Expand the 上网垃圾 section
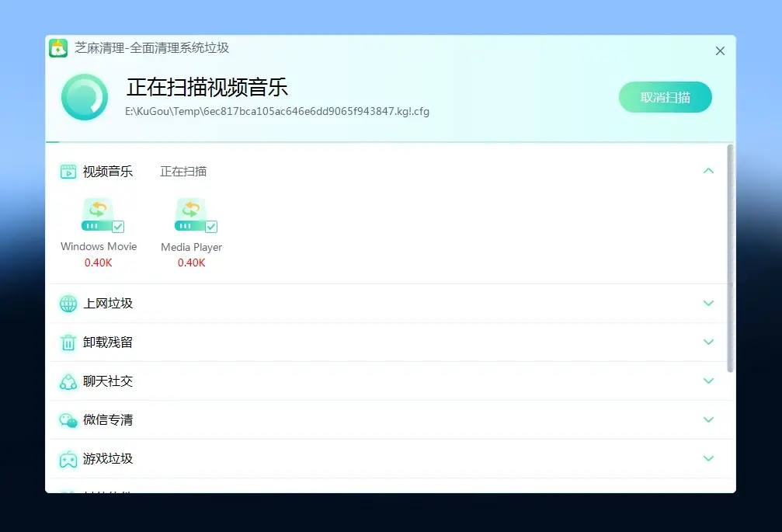 coord(708,303)
